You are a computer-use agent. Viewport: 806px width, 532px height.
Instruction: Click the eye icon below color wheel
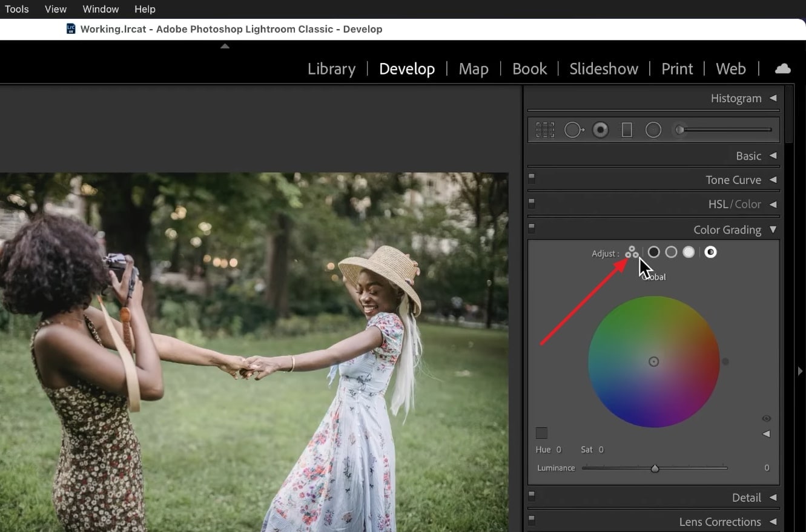coord(766,419)
